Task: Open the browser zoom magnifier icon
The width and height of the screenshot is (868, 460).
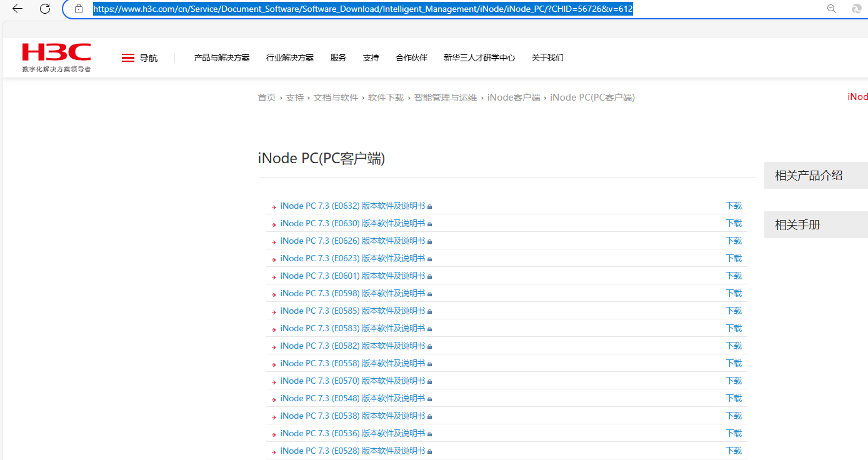Action: pyautogui.click(x=832, y=9)
